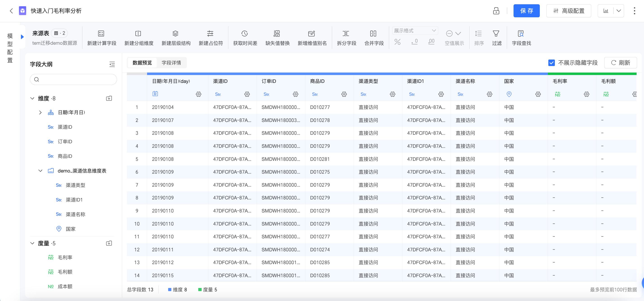Viewport: 644px width, 301px height.
Task: Click 拆分字段 tool
Action: pyautogui.click(x=346, y=38)
